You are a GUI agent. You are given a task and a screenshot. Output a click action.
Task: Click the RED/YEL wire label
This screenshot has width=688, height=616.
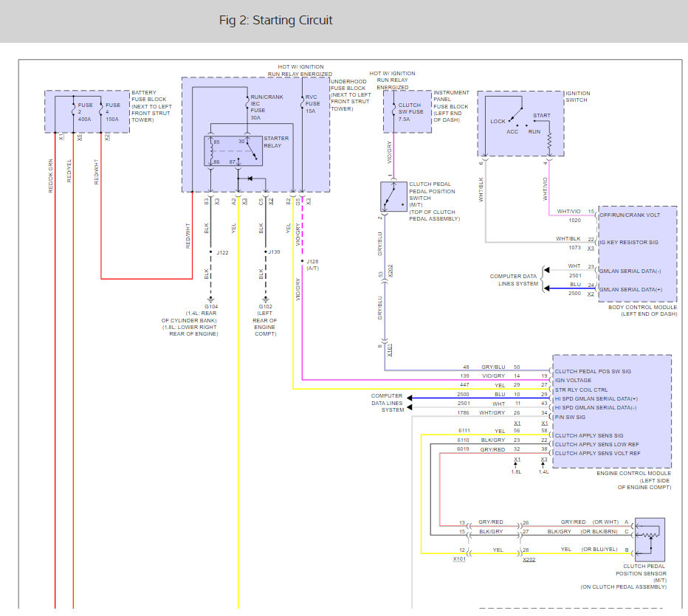tap(69, 171)
